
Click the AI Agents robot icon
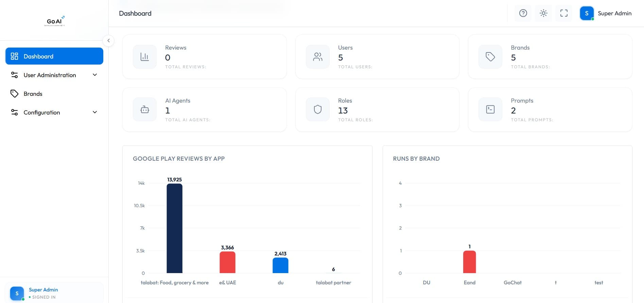(145, 109)
